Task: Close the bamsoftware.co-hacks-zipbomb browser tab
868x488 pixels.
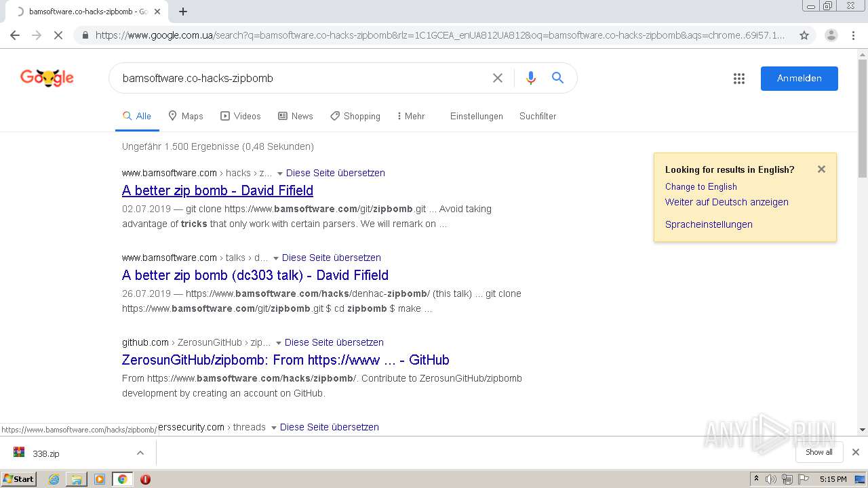Action: tap(158, 12)
